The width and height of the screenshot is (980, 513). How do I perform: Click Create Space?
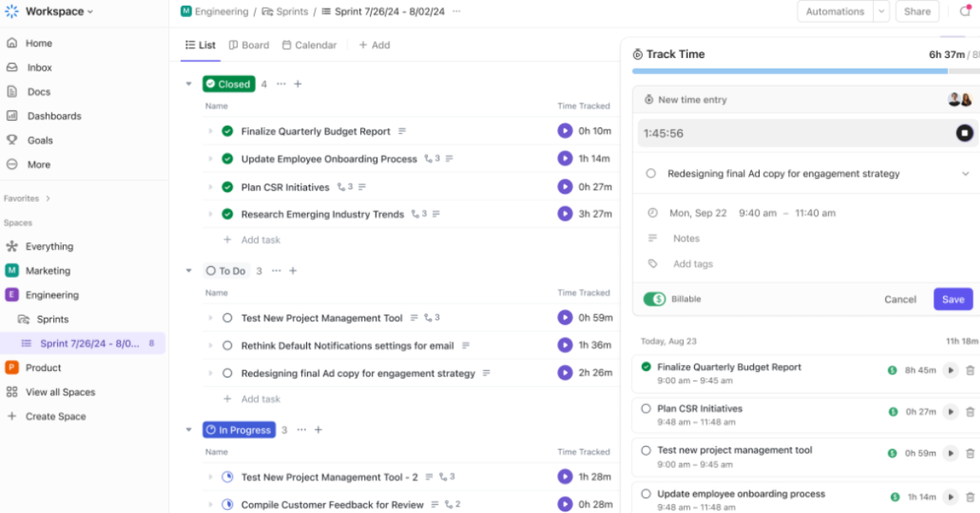pyautogui.click(x=56, y=417)
